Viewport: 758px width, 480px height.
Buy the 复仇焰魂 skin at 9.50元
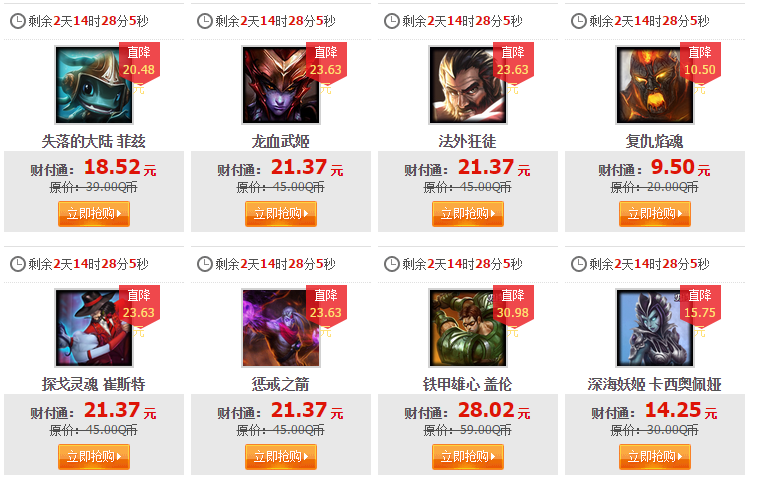point(655,214)
